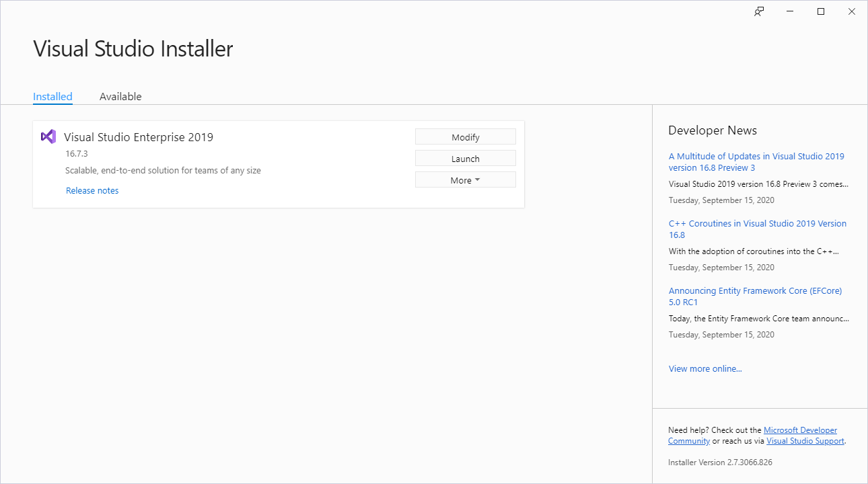
Task: Click the 'With the adoption of coroutines' summary text
Action: [x=754, y=251]
